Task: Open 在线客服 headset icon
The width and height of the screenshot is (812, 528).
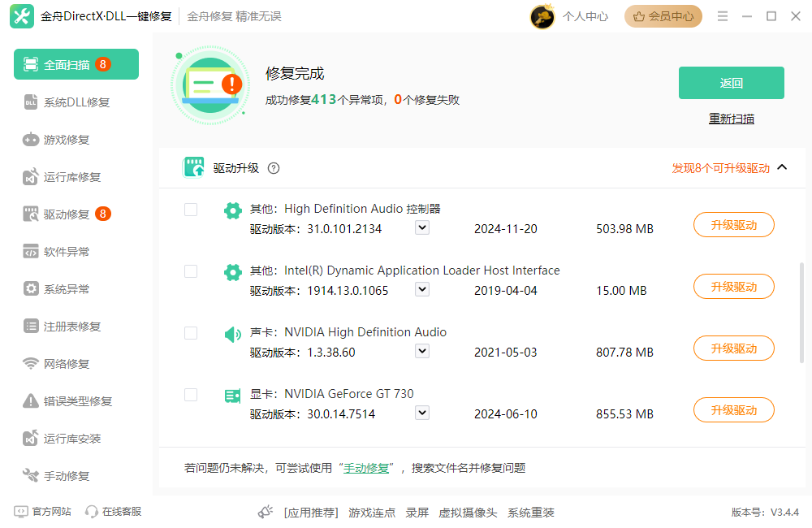Action: tap(92, 512)
